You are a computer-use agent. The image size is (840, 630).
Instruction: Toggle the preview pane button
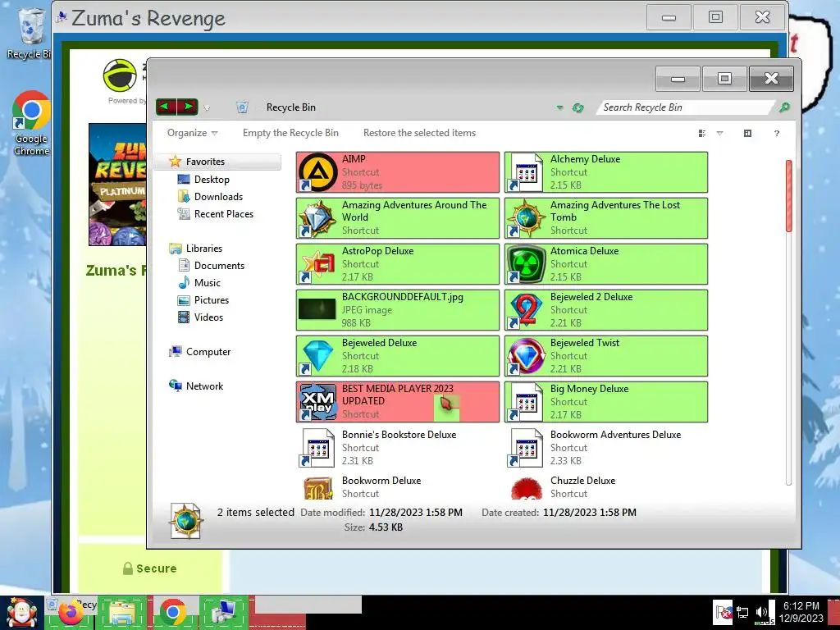[x=748, y=134]
